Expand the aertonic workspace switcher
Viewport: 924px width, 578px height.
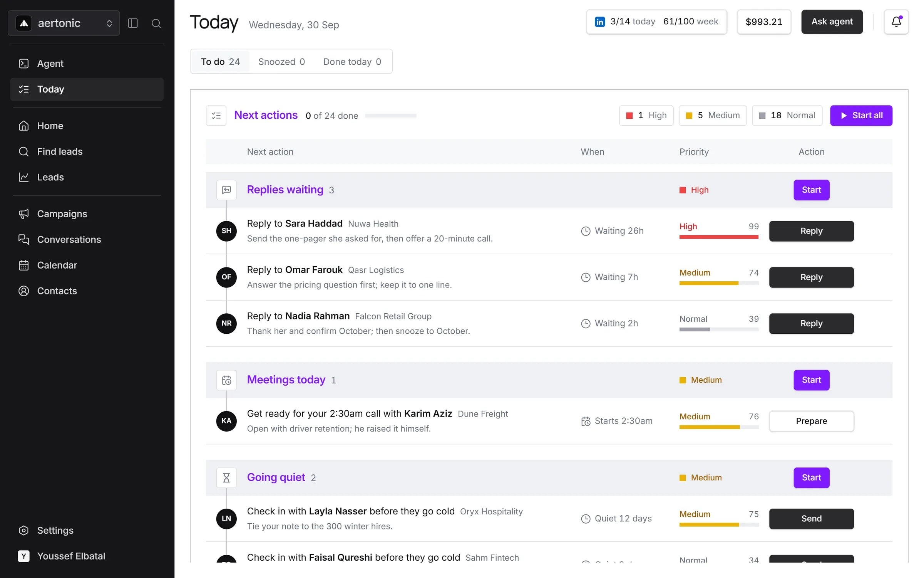pos(64,23)
